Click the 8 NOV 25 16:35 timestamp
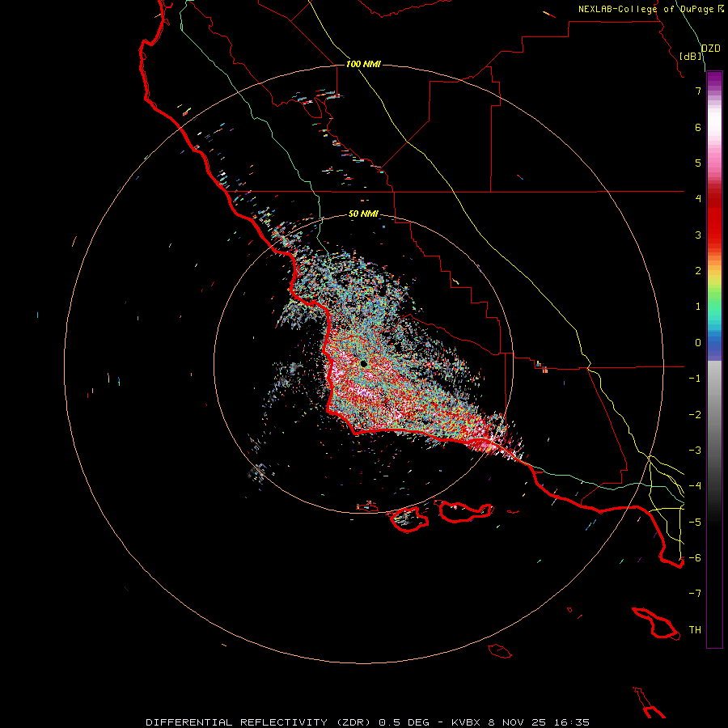Screen dimensions: 728x728 [539, 722]
